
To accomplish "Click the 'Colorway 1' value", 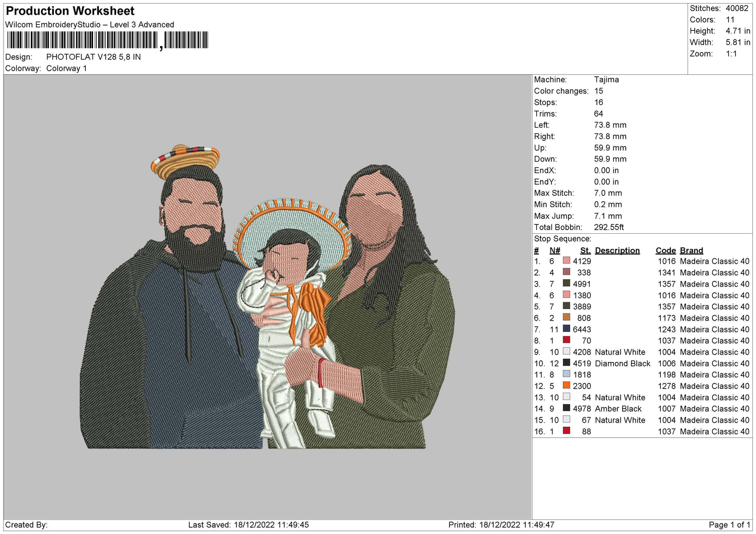I will click(x=66, y=69).
